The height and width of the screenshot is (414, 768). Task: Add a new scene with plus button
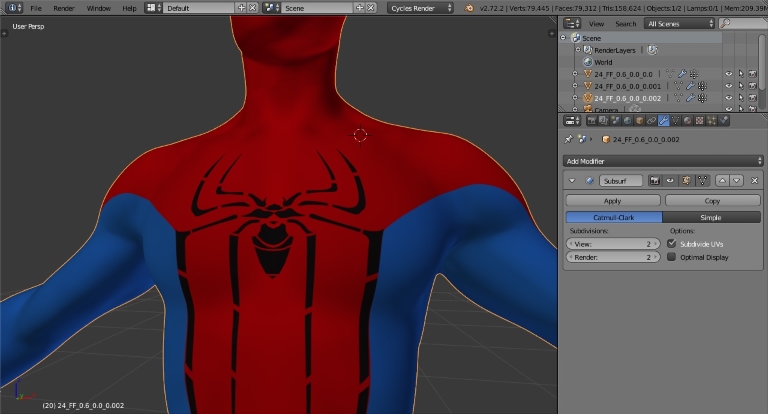tap(360, 8)
